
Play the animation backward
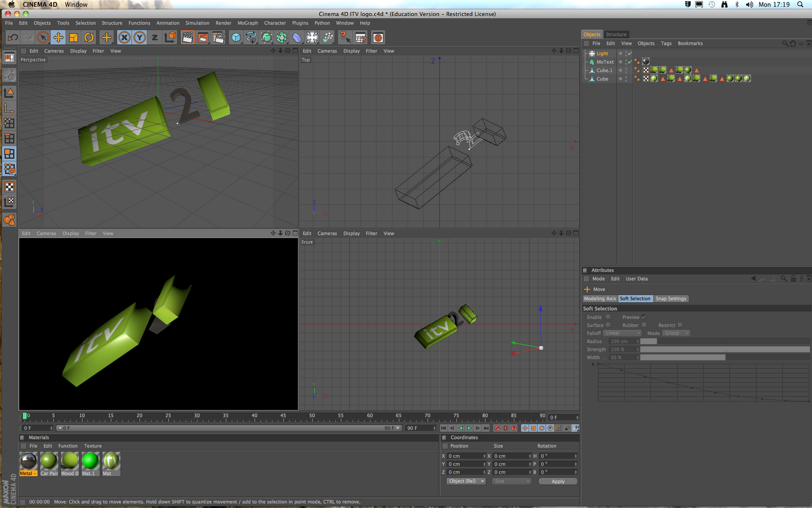point(461,428)
